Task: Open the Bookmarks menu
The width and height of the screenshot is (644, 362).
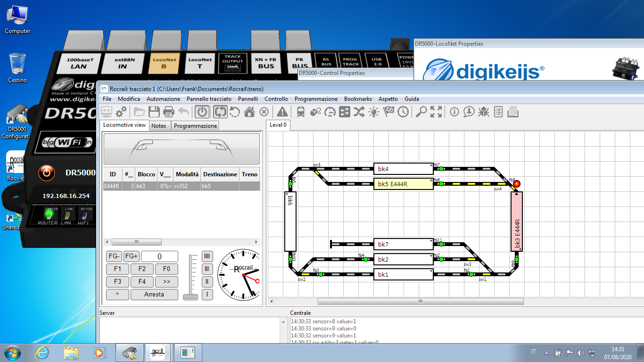Action: click(x=358, y=99)
